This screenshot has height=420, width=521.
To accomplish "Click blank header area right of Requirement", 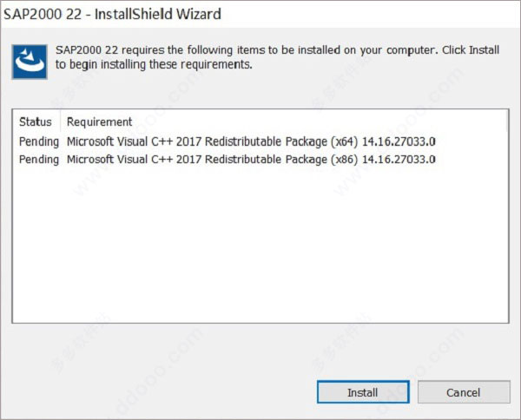I will 319,121.
